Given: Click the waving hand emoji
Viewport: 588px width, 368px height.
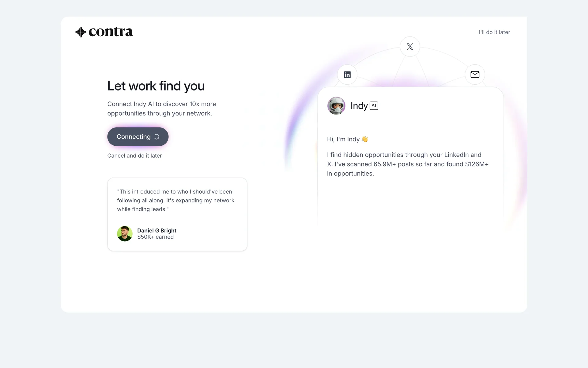Looking at the screenshot, I should pos(364,139).
